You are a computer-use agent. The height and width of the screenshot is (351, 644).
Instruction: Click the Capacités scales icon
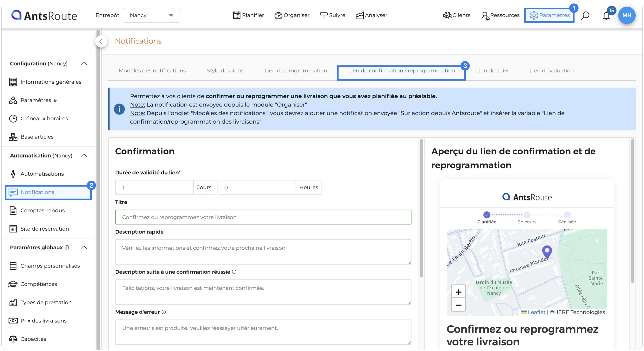click(x=13, y=339)
